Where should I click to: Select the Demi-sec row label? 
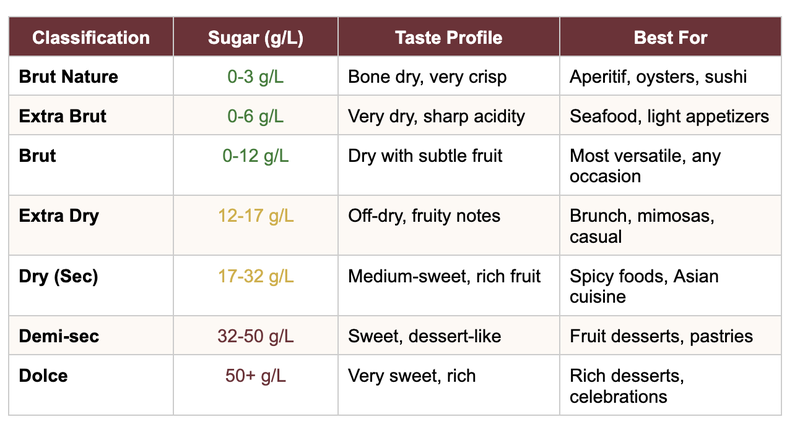tap(57, 336)
